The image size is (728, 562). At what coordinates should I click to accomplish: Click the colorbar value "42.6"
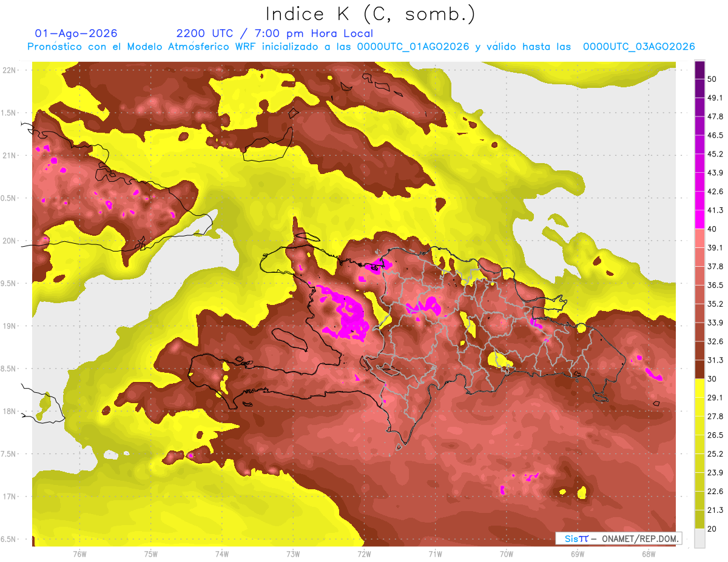715,192
